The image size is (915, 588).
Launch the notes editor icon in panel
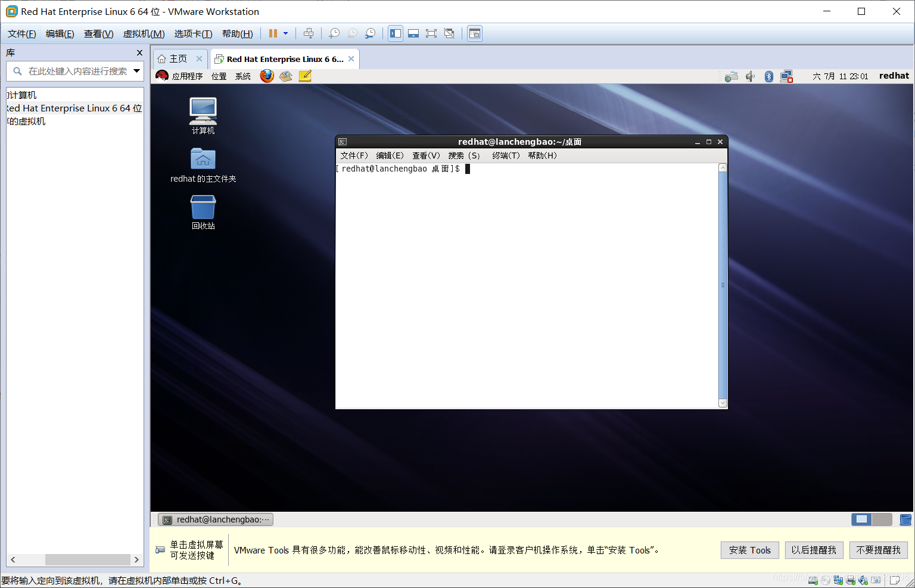305,76
